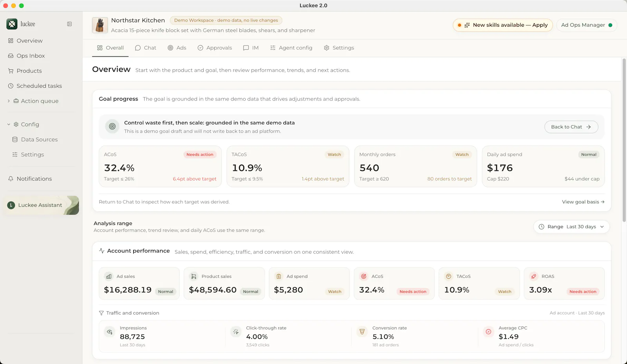Switch to the Chat tab
Screen dimensions: 627x364
145,48
